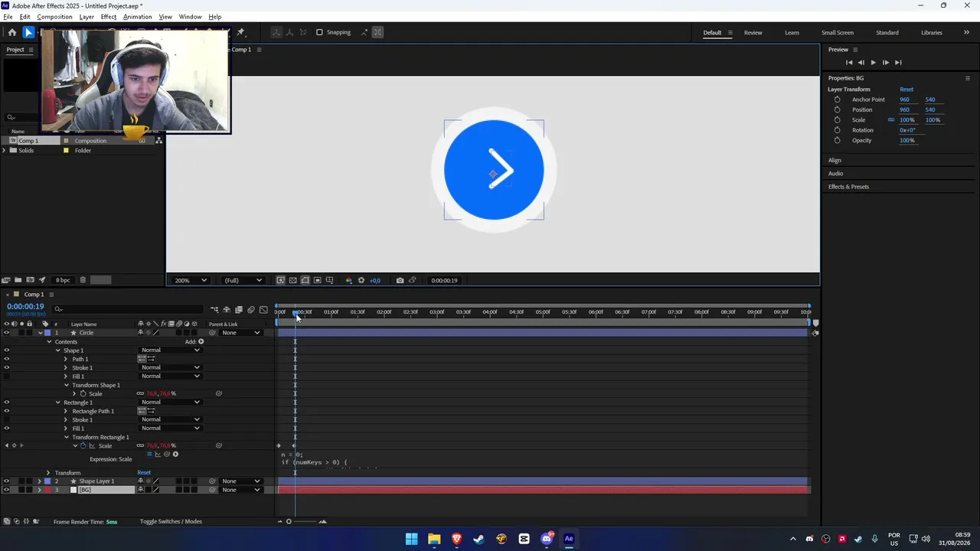Screen dimensions: 980x551
Task: Reset the Layer Transform properties
Action: coord(906,90)
